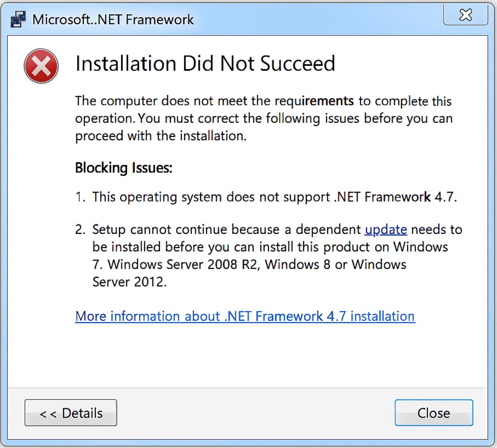Select the 'Blocking Issues:' label
497x448 pixels.
coord(123,168)
